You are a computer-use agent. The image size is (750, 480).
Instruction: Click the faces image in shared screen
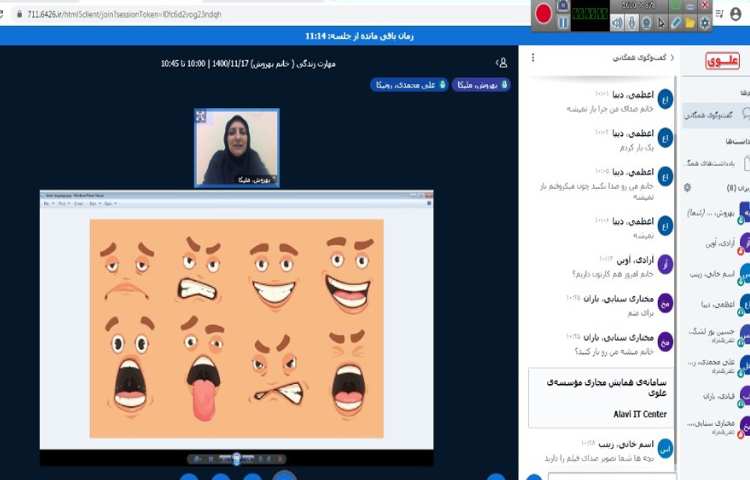[237, 328]
